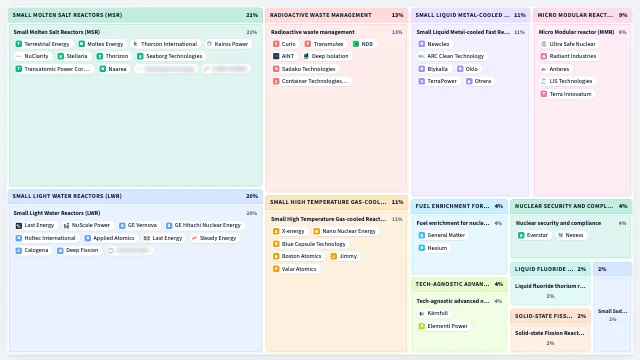Click the NuScale Power logo icon
The width and height of the screenshot is (640, 360).
(x=66, y=225)
